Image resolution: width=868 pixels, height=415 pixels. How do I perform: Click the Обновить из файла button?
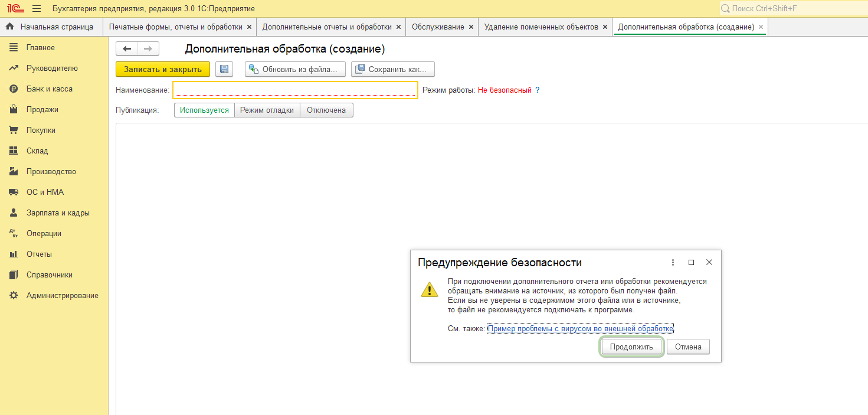[x=295, y=69]
